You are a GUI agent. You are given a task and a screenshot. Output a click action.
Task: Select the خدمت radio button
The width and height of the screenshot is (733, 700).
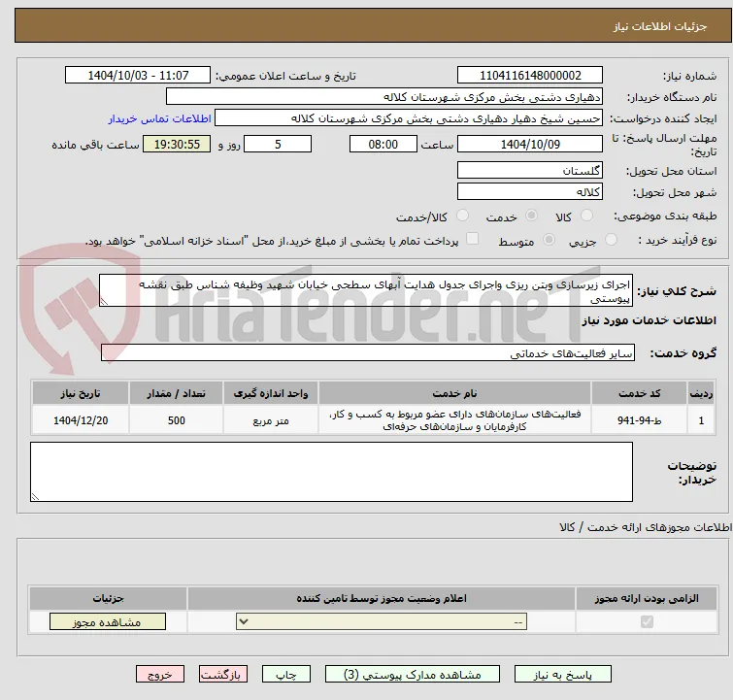point(531,216)
